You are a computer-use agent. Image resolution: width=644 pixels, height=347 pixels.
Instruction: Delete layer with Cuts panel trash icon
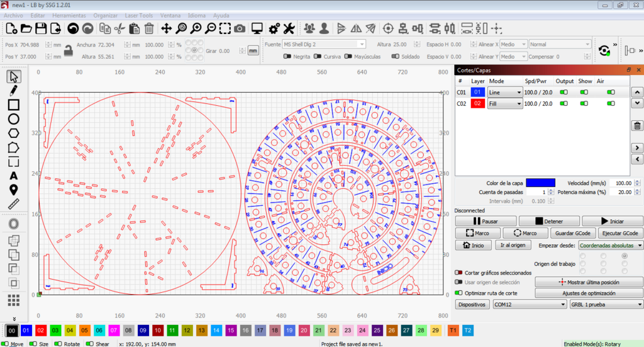click(636, 126)
